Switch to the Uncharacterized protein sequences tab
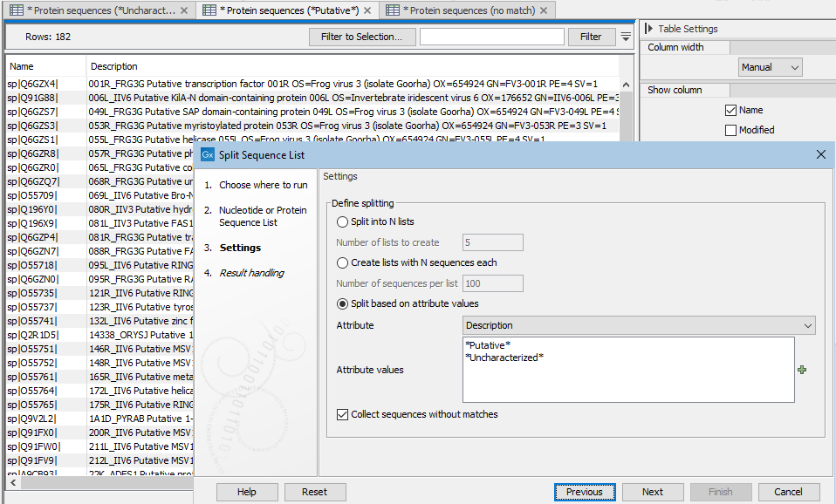This screenshot has width=836, height=504. pyautogui.click(x=96, y=10)
